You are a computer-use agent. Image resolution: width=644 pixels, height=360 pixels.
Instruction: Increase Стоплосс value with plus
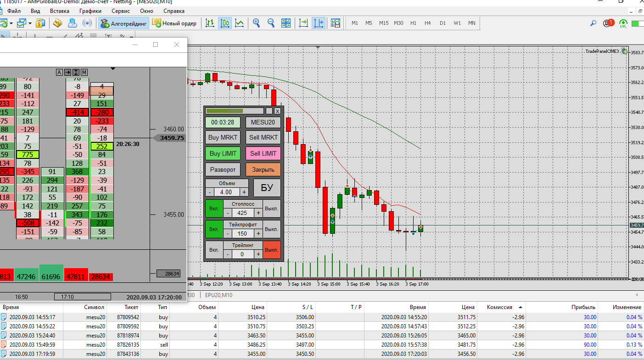pos(258,213)
